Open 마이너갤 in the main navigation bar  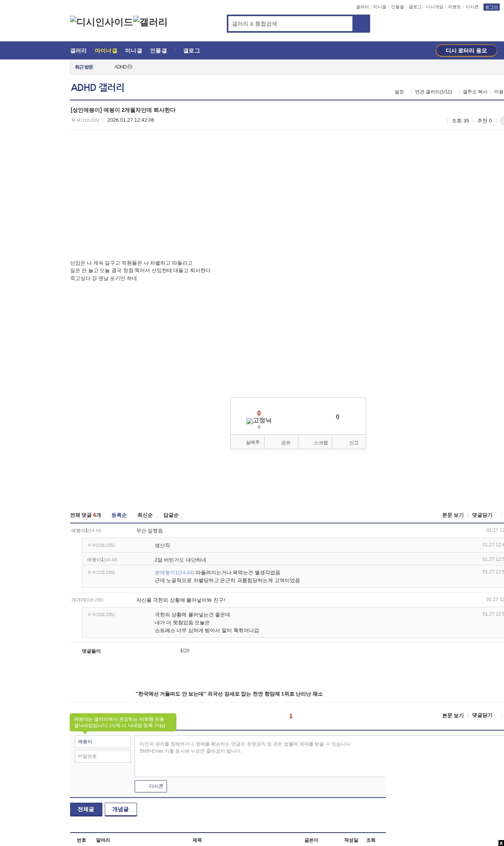[106, 51]
